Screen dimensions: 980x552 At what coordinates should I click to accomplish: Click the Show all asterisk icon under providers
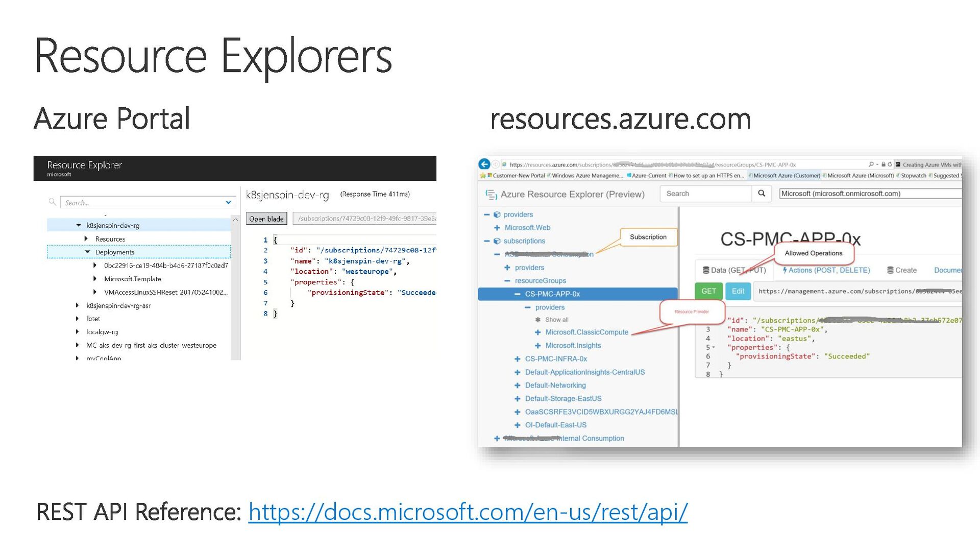pos(537,320)
